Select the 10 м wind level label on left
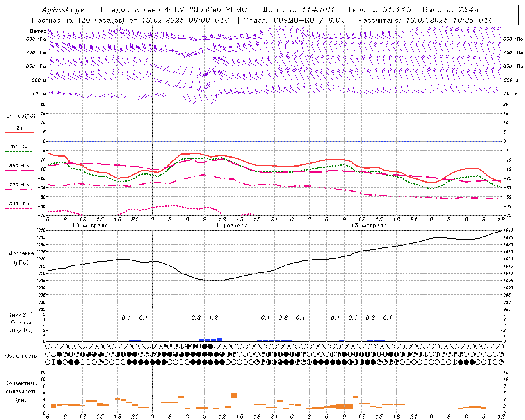 (x=39, y=94)
